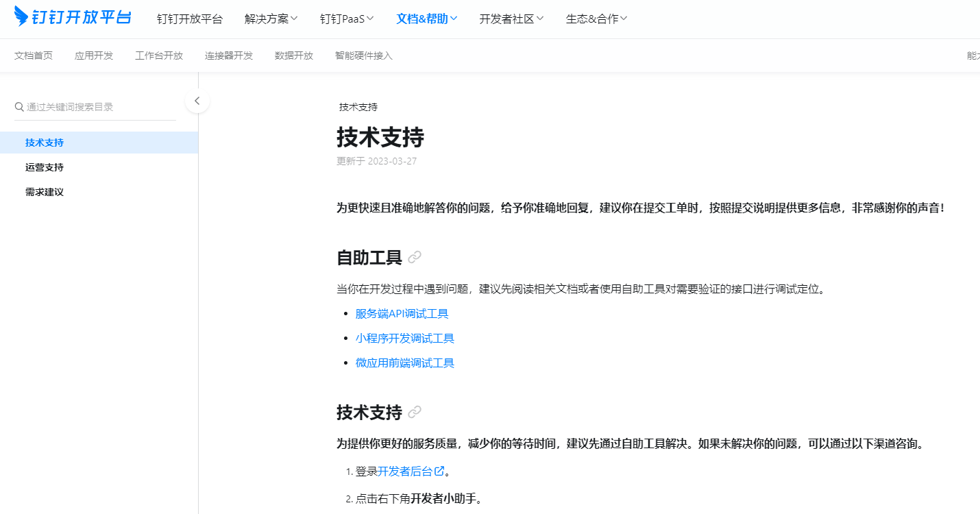Switch to the 应用开发 tab
Image resolution: width=980 pixels, height=514 pixels.
pos(94,56)
